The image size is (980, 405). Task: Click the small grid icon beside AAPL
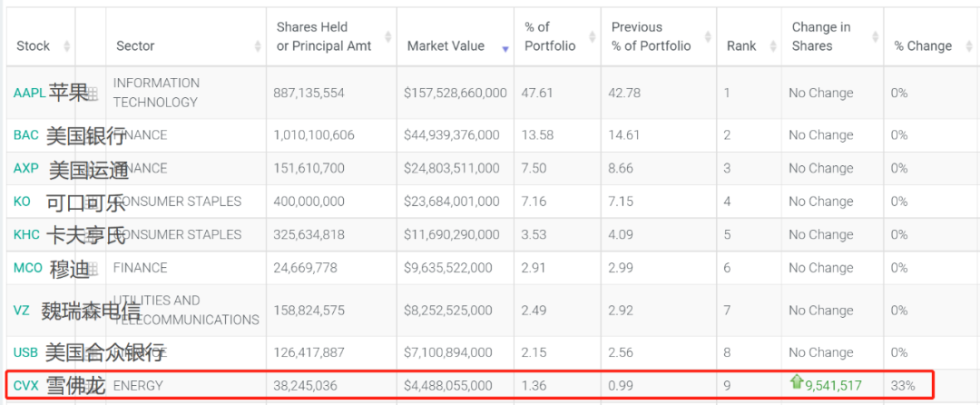91,94
